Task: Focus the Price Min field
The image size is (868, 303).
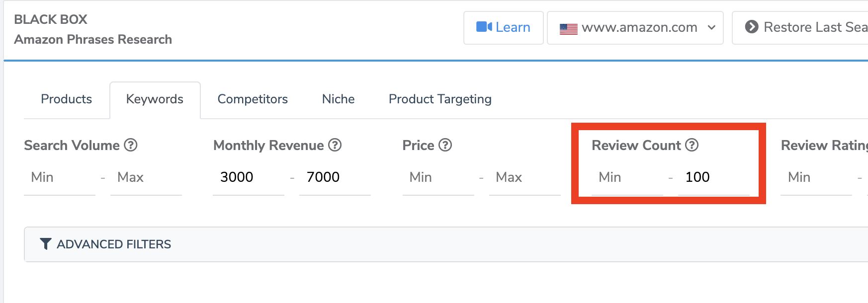Action: [x=438, y=177]
